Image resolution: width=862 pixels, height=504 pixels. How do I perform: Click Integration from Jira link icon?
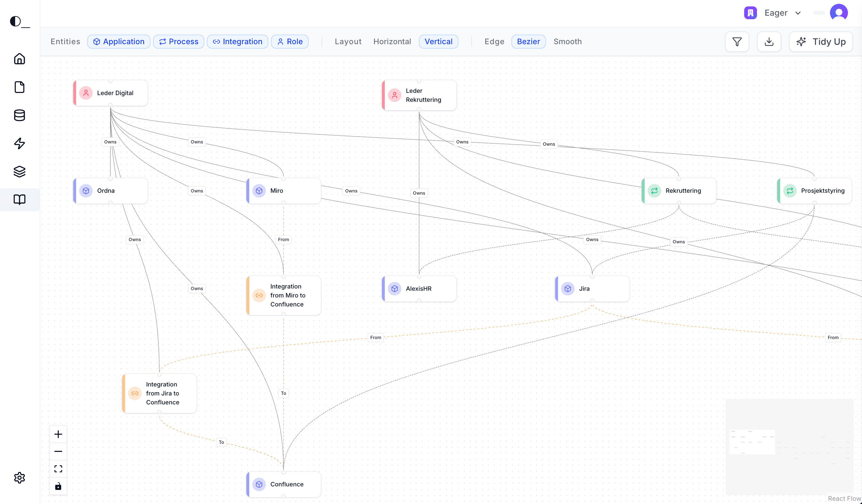(135, 394)
